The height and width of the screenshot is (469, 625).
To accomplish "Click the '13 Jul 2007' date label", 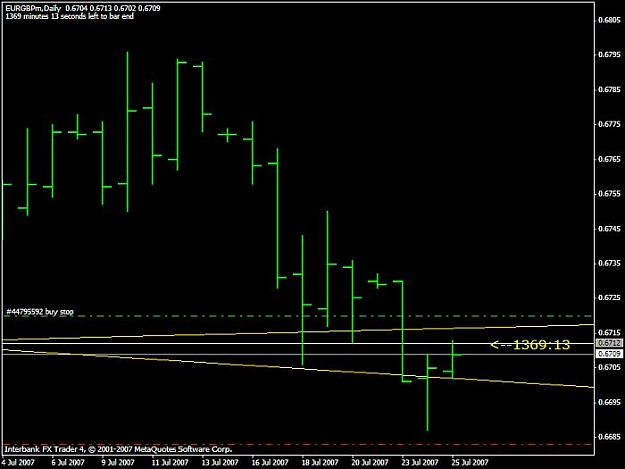I will [x=220, y=463].
